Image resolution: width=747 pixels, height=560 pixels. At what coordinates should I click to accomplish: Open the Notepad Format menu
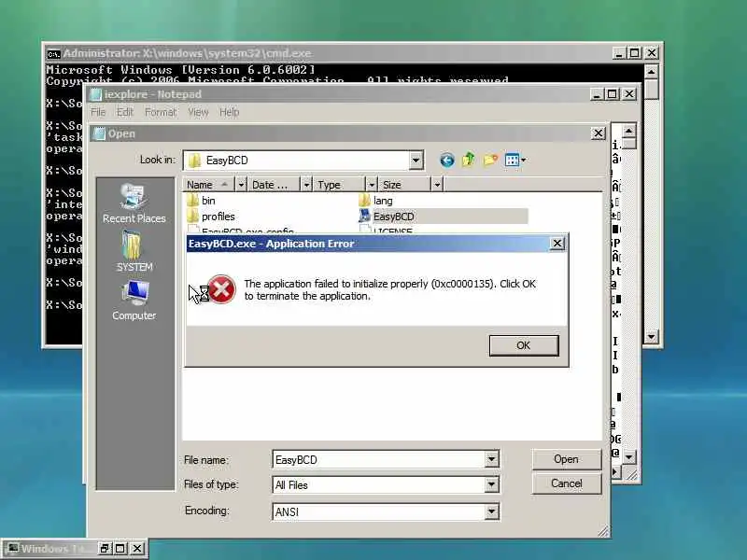(x=161, y=112)
